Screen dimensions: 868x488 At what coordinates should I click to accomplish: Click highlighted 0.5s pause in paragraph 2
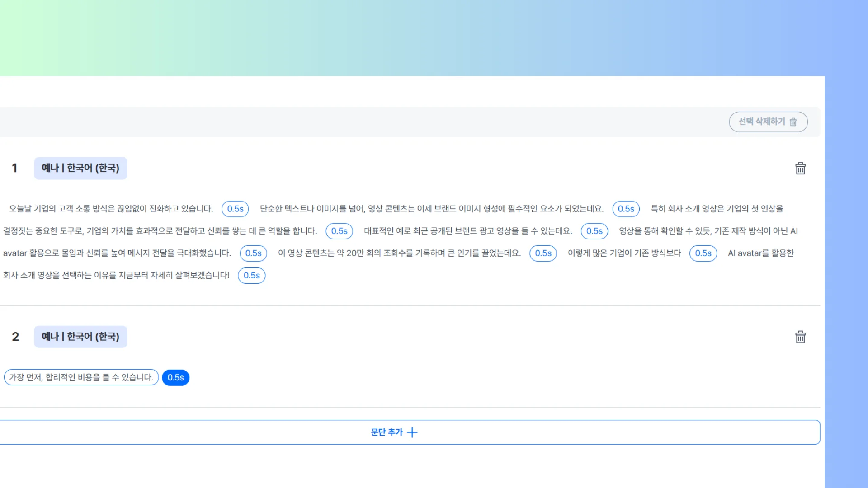175,377
